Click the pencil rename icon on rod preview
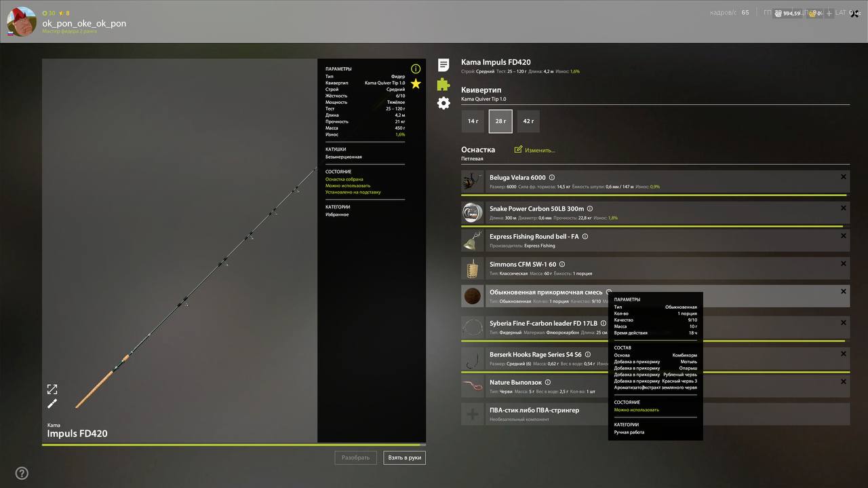Viewport: 868px width, 488px height. [x=52, y=404]
